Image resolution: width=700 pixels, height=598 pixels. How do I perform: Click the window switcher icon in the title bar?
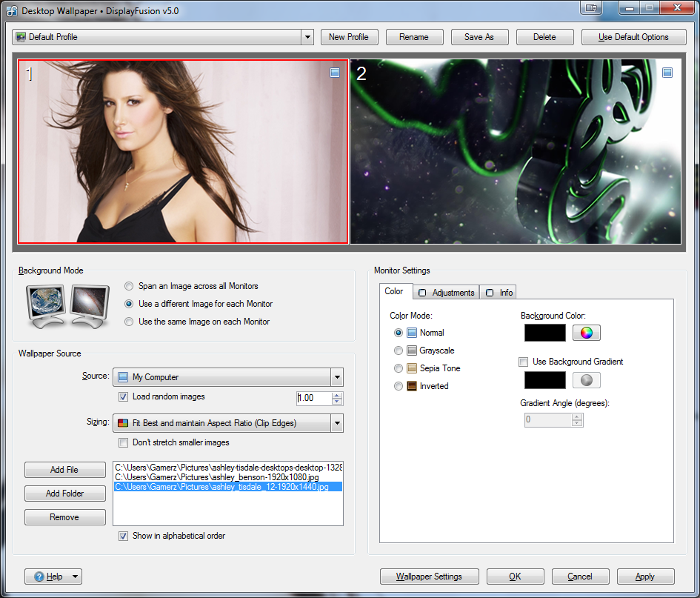[x=591, y=8]
